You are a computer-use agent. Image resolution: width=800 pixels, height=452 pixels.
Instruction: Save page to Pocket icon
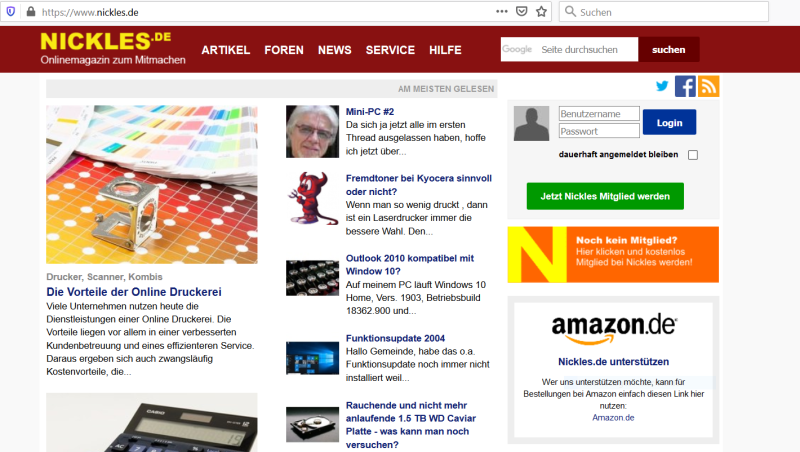[x=521, y=11]
